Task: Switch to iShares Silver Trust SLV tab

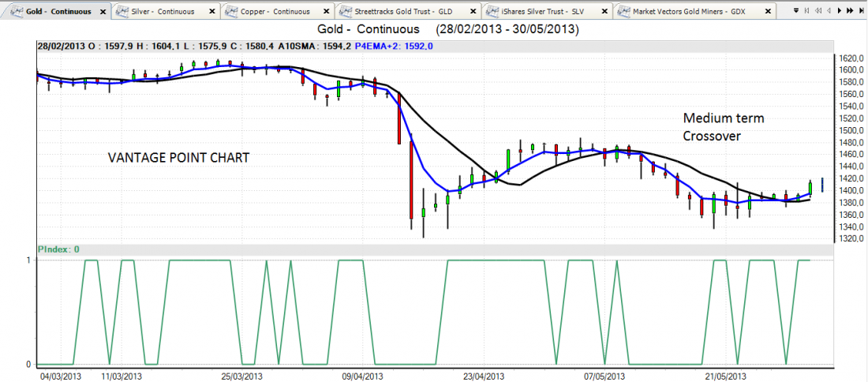Action: tap(545, 12)
